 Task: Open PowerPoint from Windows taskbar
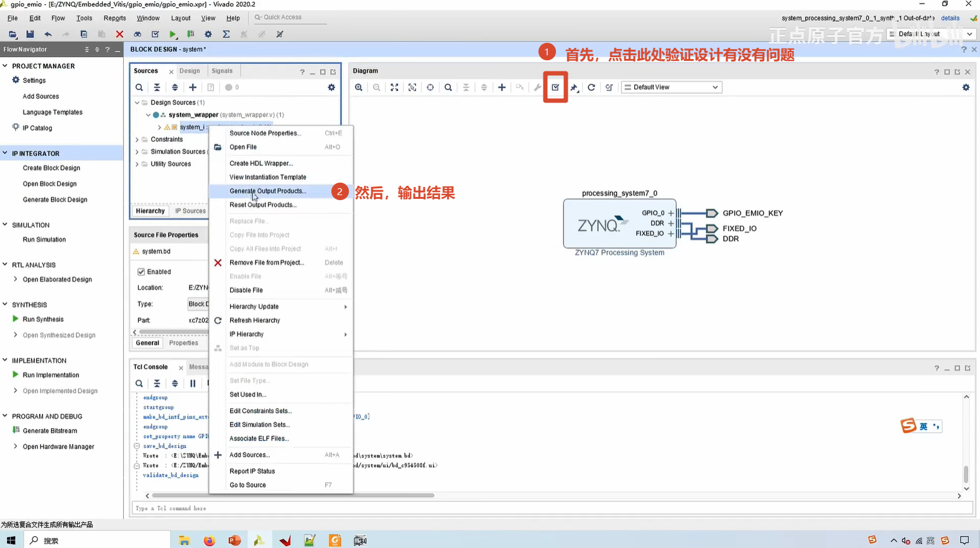click(234, 541)
